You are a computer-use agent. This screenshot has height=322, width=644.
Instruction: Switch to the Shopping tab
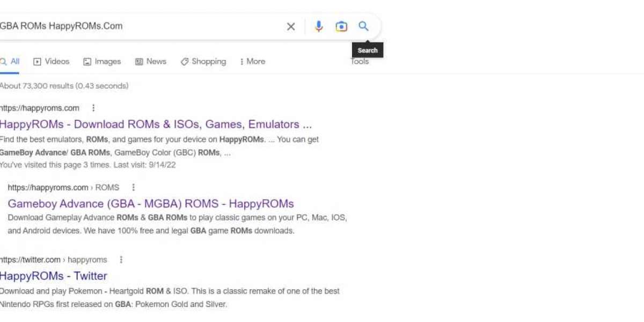(x=203, y=62)
